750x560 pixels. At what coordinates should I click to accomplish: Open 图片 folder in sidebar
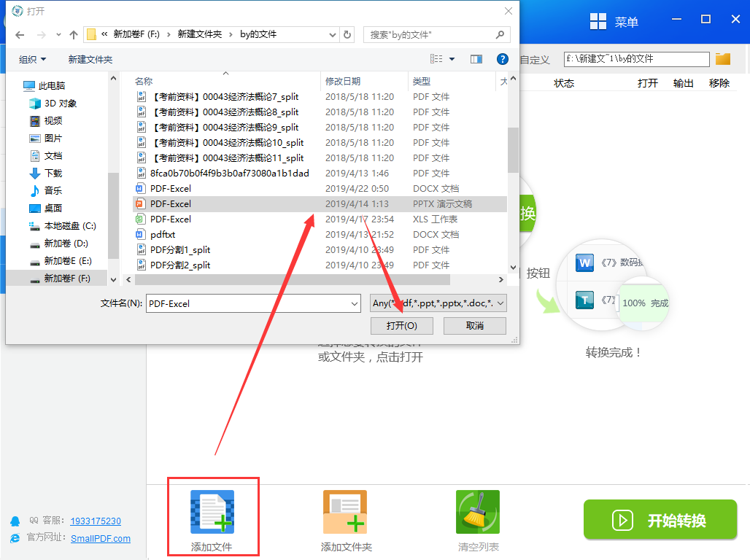47,139
